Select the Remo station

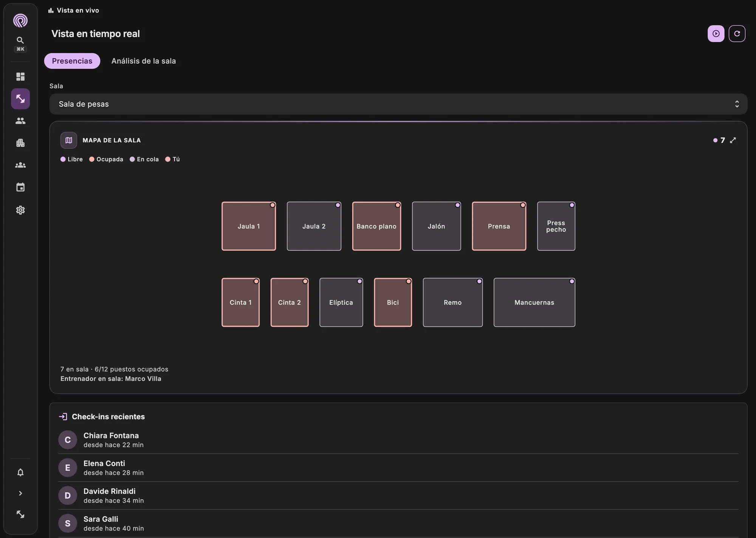[x=453, y=302]
